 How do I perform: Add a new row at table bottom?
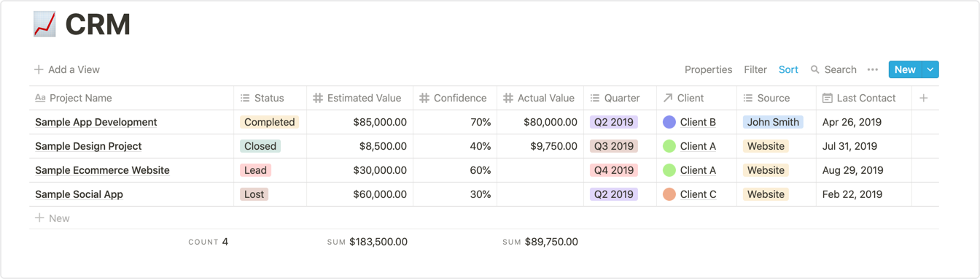[484, 218]
